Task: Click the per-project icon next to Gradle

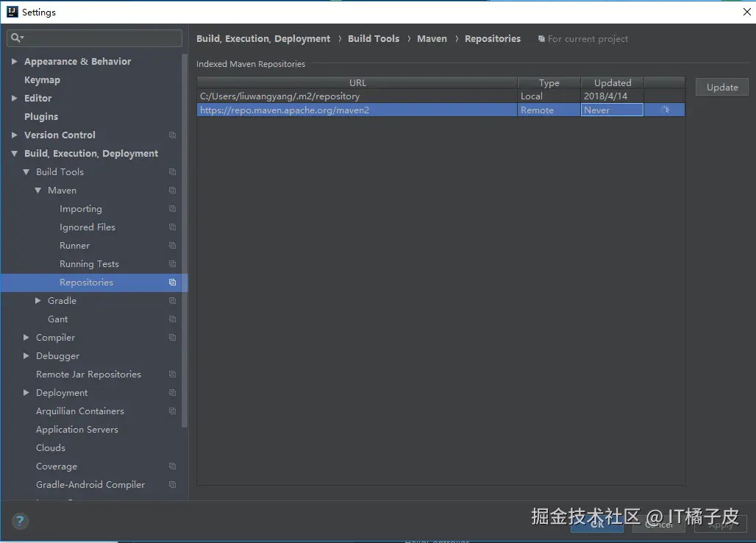Action: [173, 300]
